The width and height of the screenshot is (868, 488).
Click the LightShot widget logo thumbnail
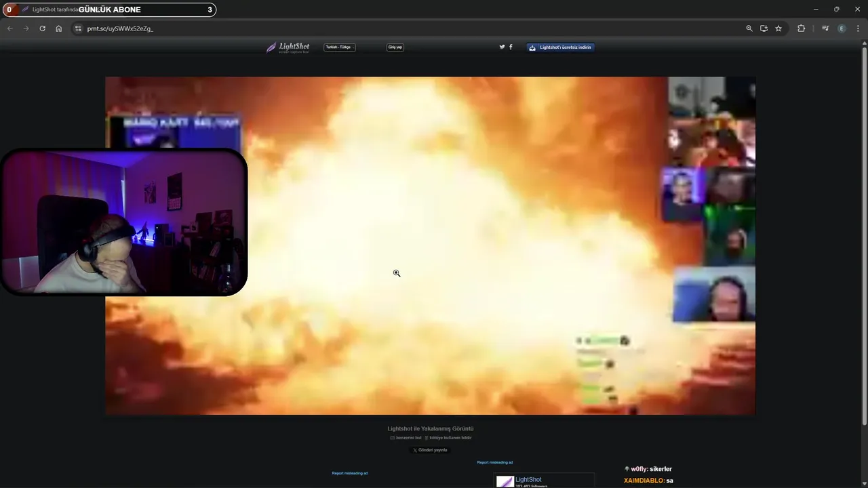pyautogui.click(x=505, y=482)
